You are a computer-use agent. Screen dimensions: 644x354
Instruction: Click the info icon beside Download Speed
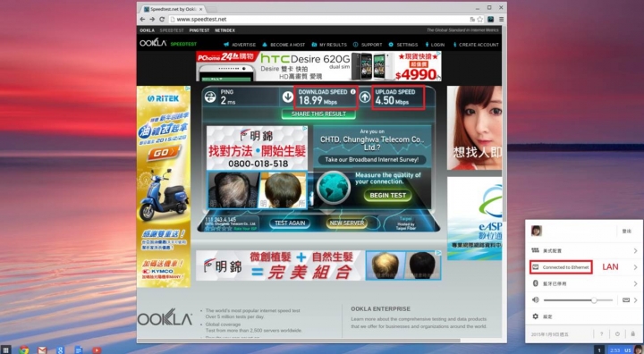click(x=352, y=92)
